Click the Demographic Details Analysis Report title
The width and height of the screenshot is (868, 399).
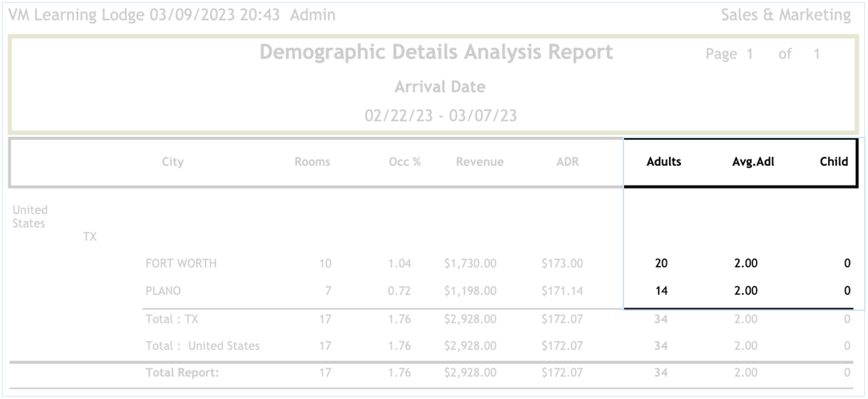click(x=436, y=53)
